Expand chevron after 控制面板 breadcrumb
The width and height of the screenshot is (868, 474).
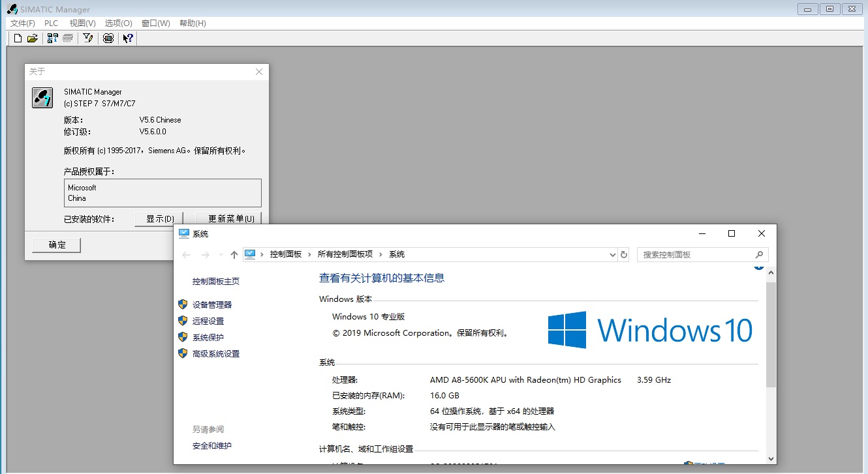310,254
